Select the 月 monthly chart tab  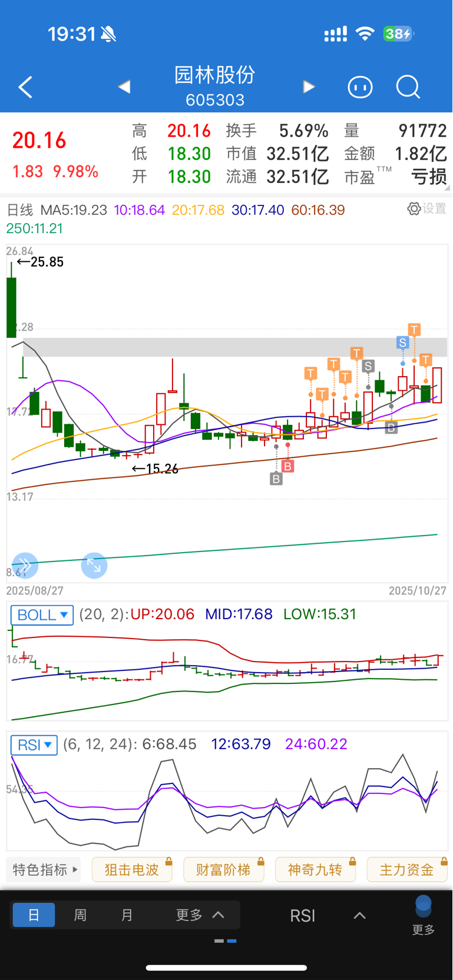(x=127, y=915)
